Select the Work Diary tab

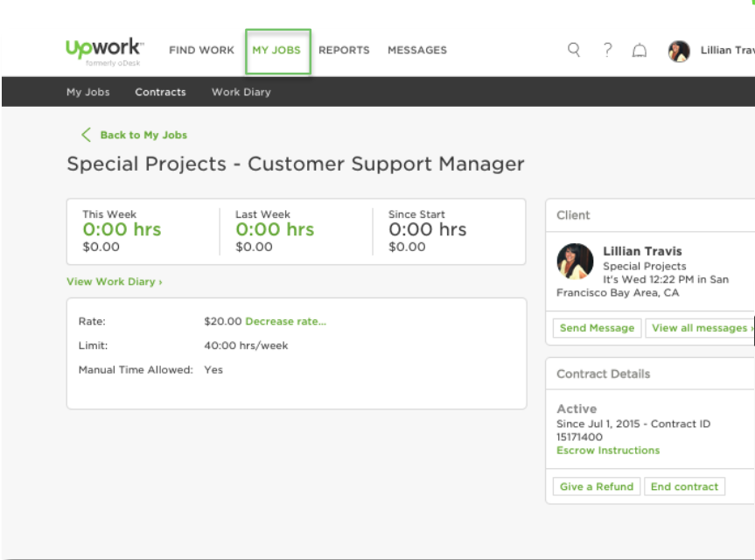coord(240,91)
